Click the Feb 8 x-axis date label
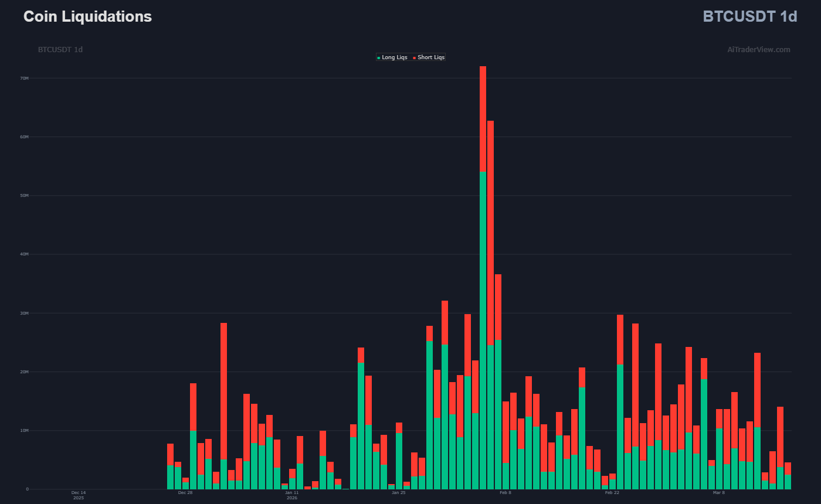The image size is (821, 504). pyautogui.click(x=505, y=493)
